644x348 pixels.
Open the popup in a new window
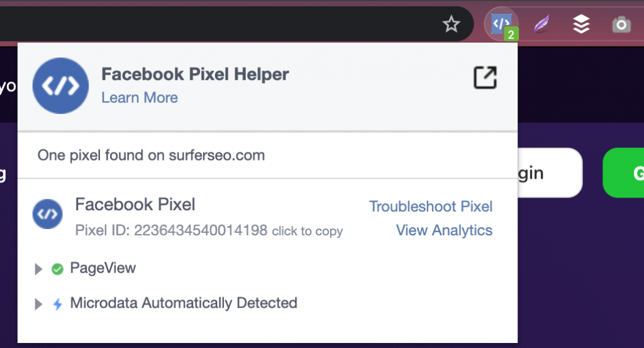(485, 77)
